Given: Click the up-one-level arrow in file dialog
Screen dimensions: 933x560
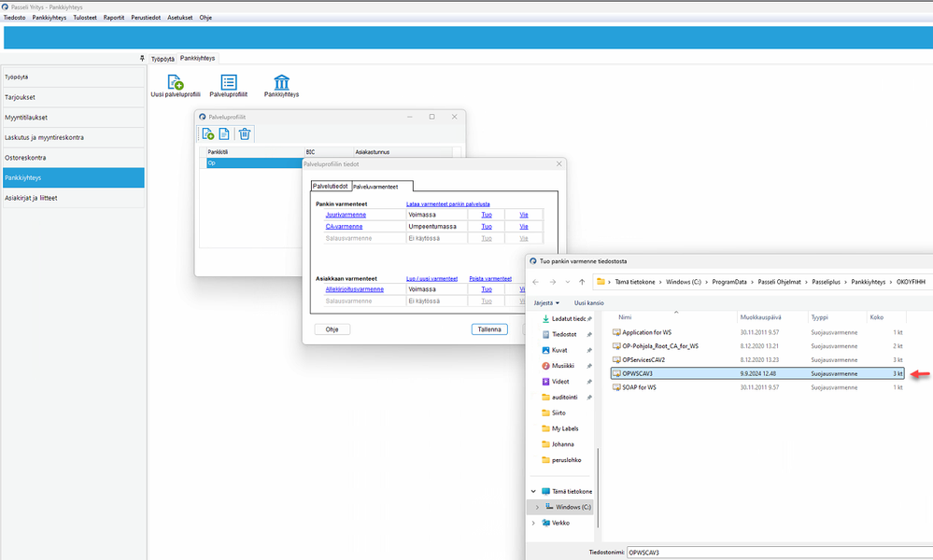Looking at the screenshot, I should 582,282.
